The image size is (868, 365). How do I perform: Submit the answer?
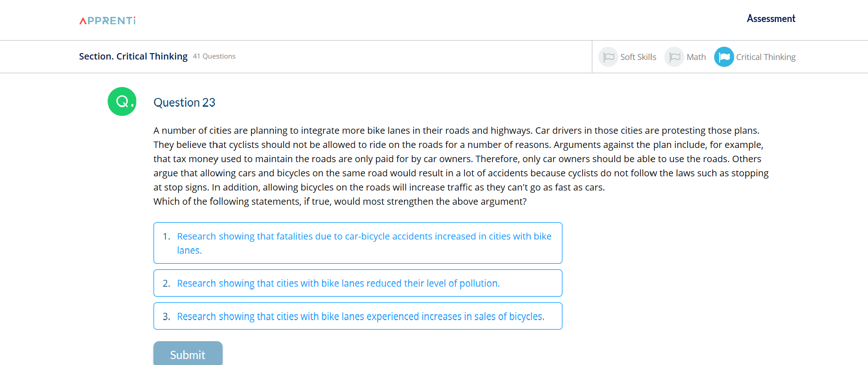click(188, 354)
